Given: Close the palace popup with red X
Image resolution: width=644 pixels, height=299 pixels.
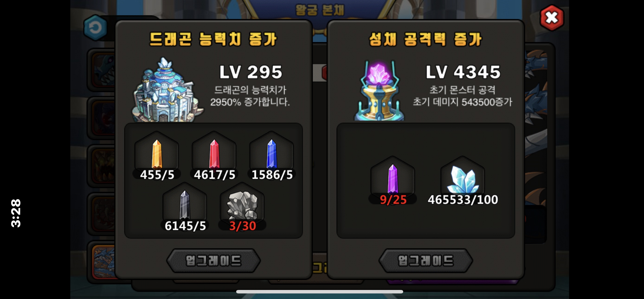Looking at the screenshot, I should (x=552, y=17).
